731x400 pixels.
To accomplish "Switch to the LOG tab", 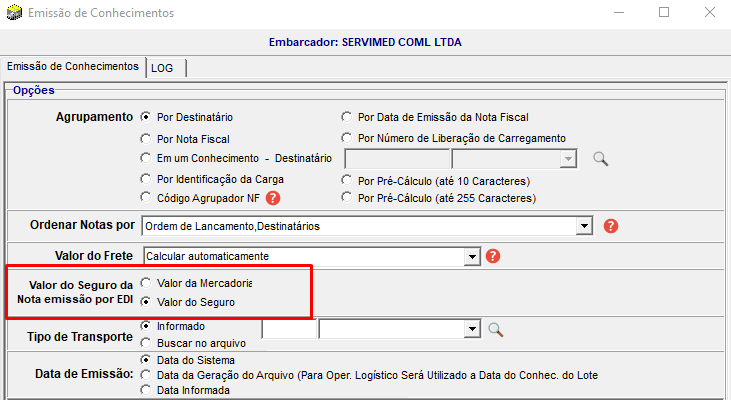I will [x=162, y=67].
